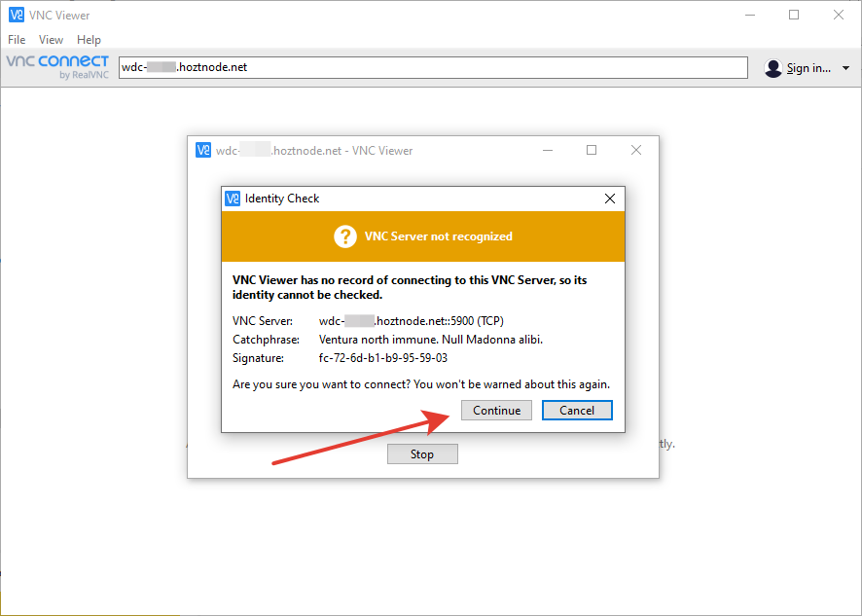Maximize the hoztnode.net connection window
The height and width of the screenshot is (616, 862).
pyautogui.click(x=592, y=150)
